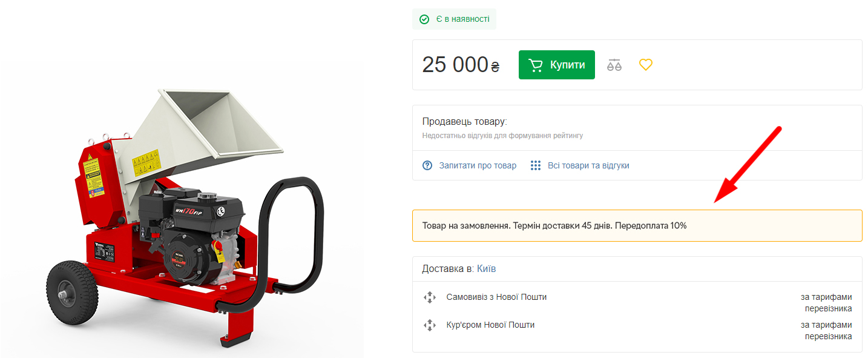Click the Недостатньо відгуків rating note

(502, 136)
